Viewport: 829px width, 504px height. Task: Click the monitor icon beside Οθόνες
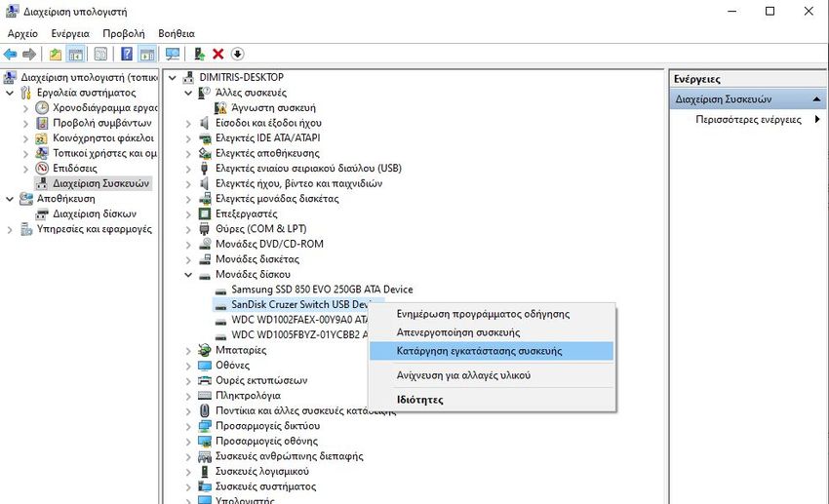click(x=205, y=365)
